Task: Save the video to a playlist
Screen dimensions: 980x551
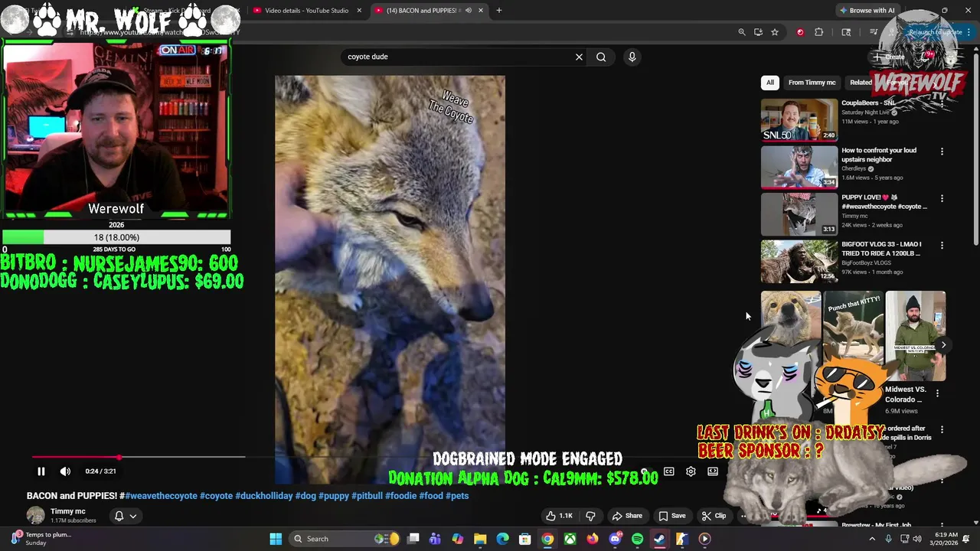Action: (x=672, y=516)
